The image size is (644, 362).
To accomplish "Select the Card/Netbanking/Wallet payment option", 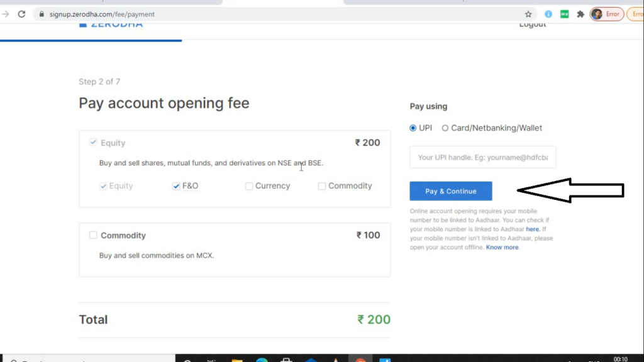I will 445,128.
